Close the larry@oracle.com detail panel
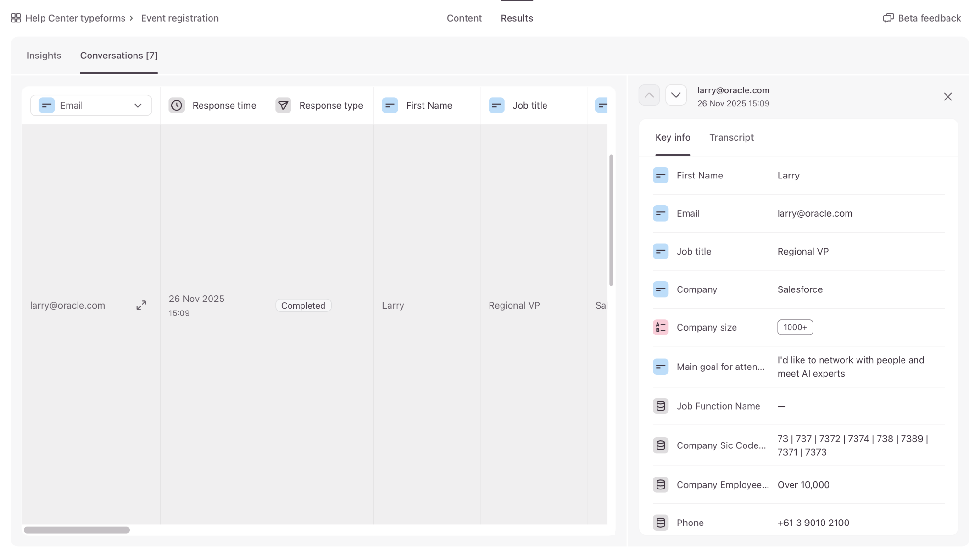The height and width of the screenshot is (556, 980). [947, 97]
